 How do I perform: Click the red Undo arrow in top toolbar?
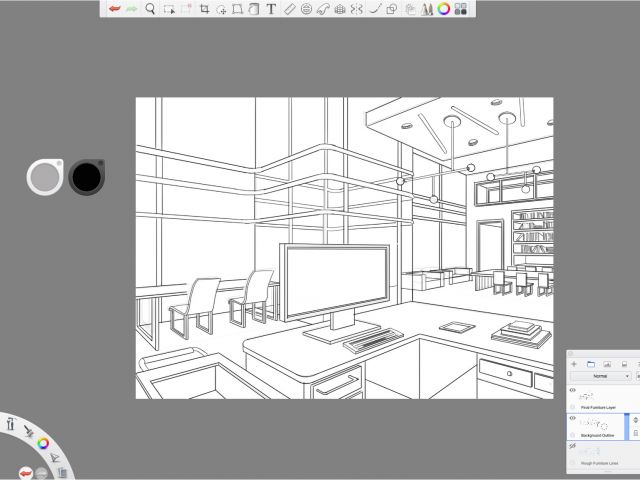tap(115, 9)
